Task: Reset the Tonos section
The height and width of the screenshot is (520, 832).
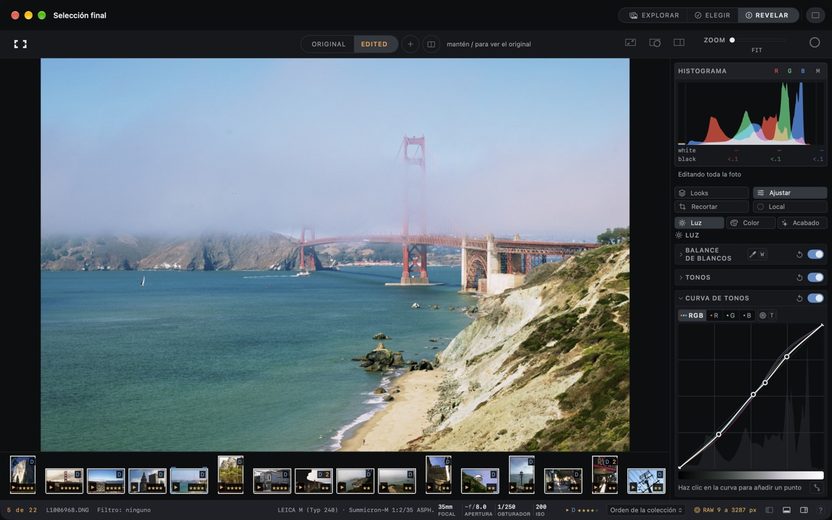Action: click(x=799, y=278)
